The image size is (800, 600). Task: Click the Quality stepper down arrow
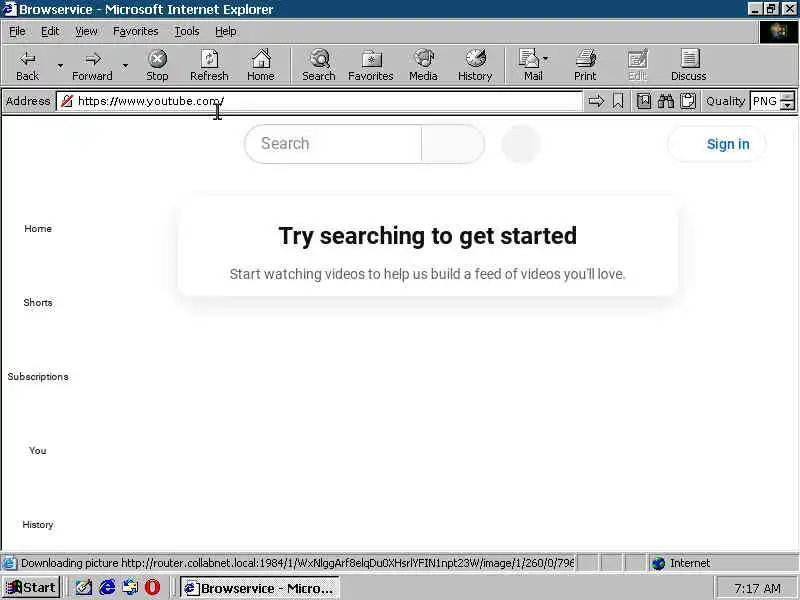coord(788,106)
